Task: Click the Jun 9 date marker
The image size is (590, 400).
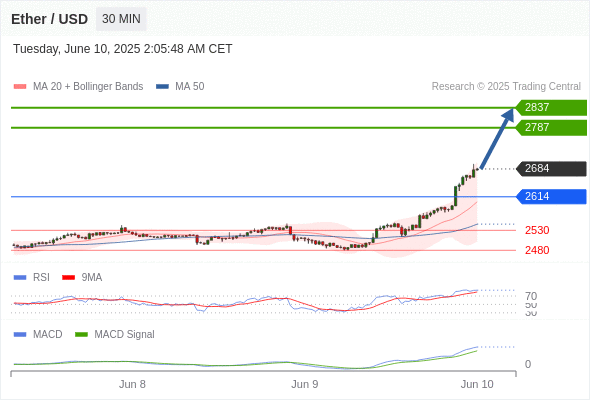Action: [x=304, y=384]
